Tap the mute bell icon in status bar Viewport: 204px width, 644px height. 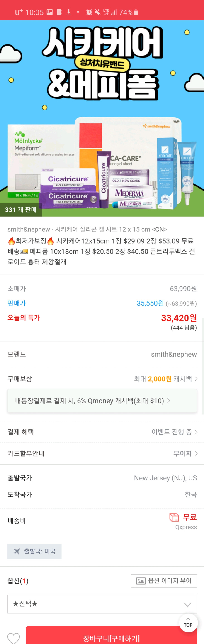(x=98, y=12)
